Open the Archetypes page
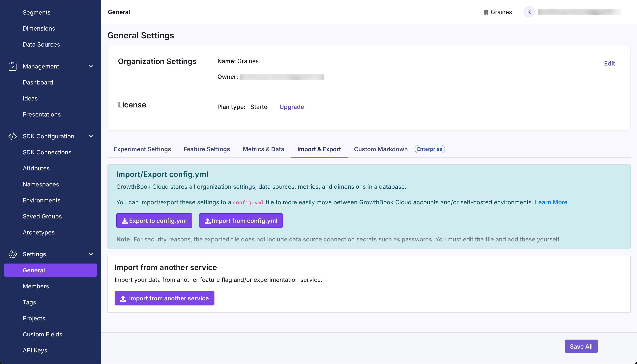Screen dimensions: 637x364 pyautogui.click(x=39, y=232)
